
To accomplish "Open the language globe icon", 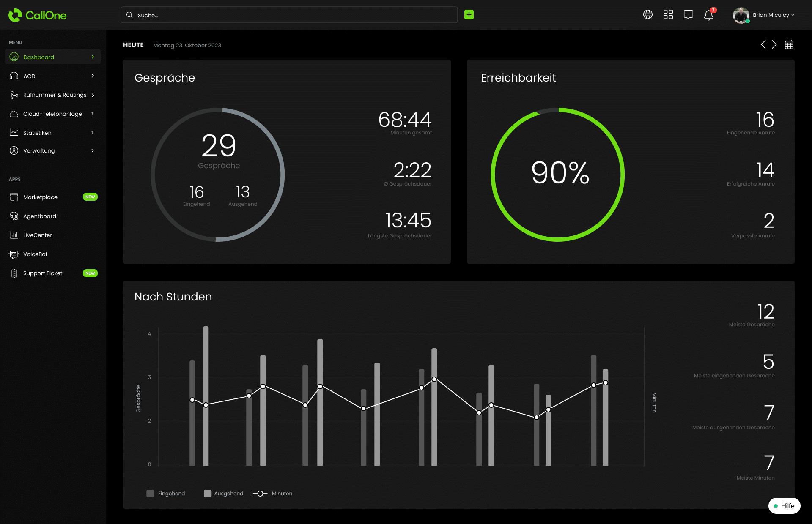I will [648, 15].
